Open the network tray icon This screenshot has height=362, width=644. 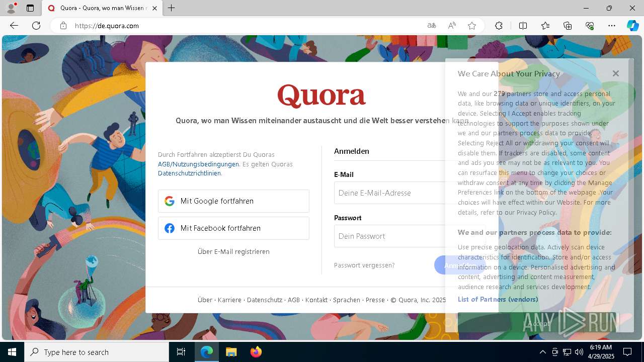coord(567,352)
